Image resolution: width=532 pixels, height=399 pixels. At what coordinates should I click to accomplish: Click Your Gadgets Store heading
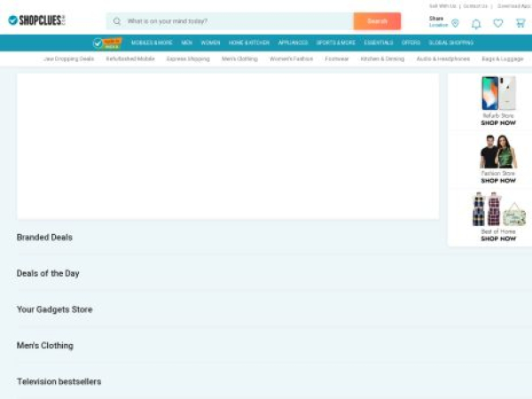point(55,309)
